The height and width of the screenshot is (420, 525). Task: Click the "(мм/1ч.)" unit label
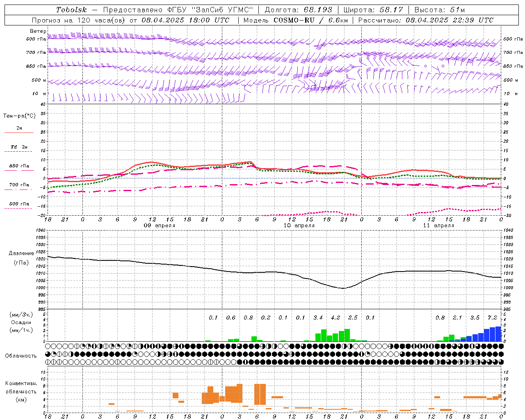click(21, 330)
